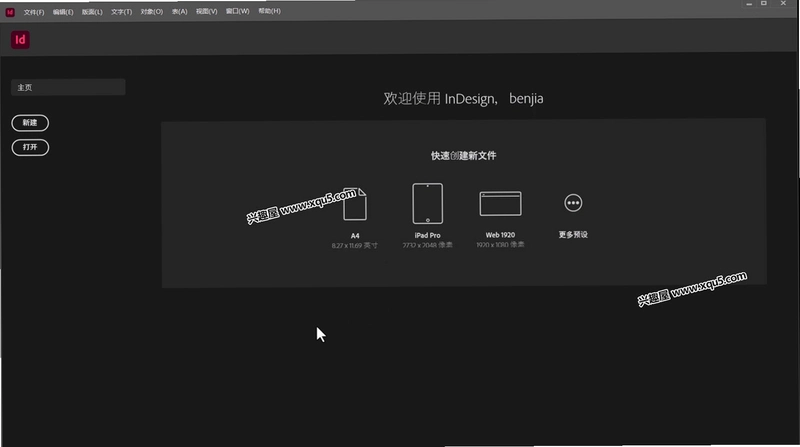Open the 文件(F) menu
Viewport: 800px width, 447px height.
click(x=34, y=12)
